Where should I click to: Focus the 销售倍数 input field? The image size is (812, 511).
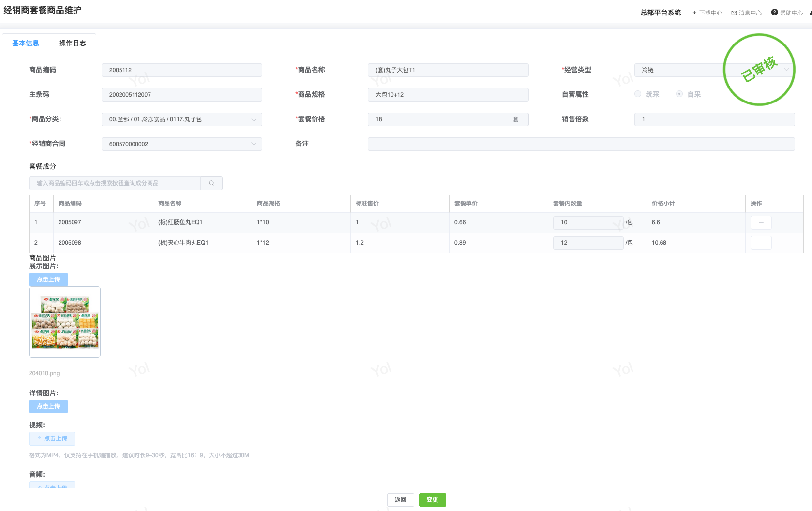714,119
